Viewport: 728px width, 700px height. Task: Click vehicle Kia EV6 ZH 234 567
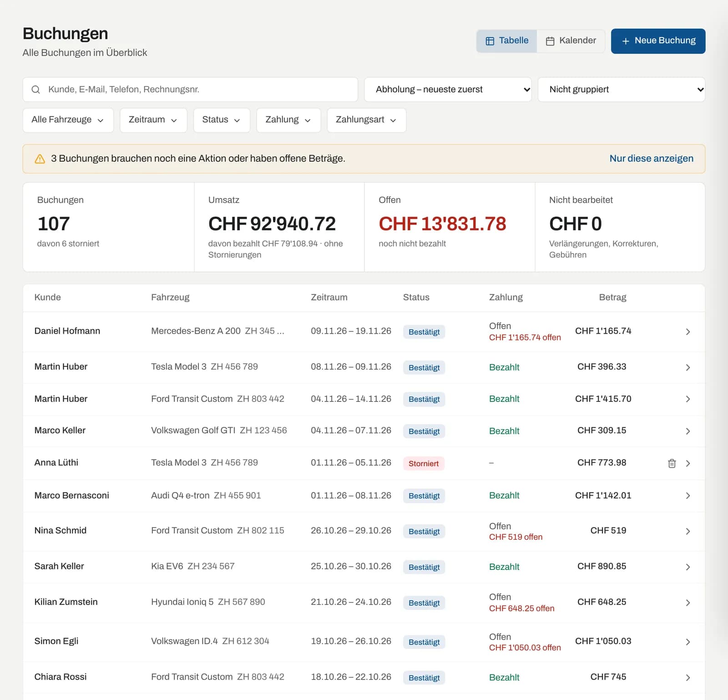click(x=193, y=566)
